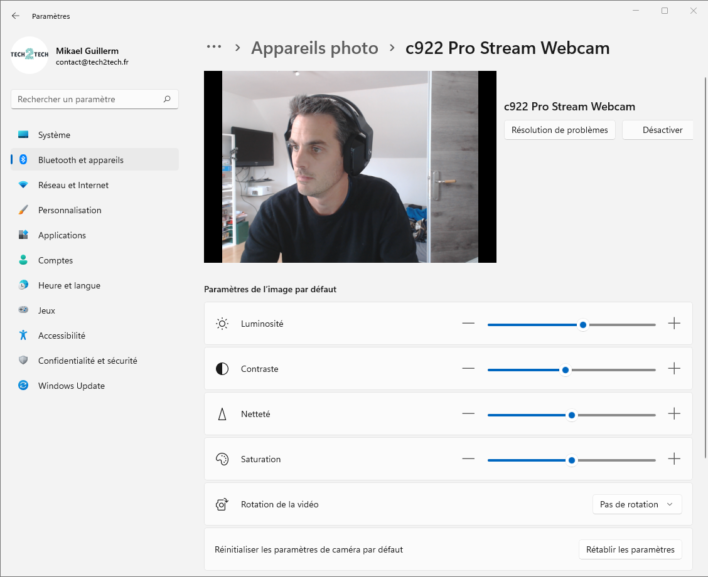Click the Saturation plus icon
708x577 pixels.
(x=674, y=459)
